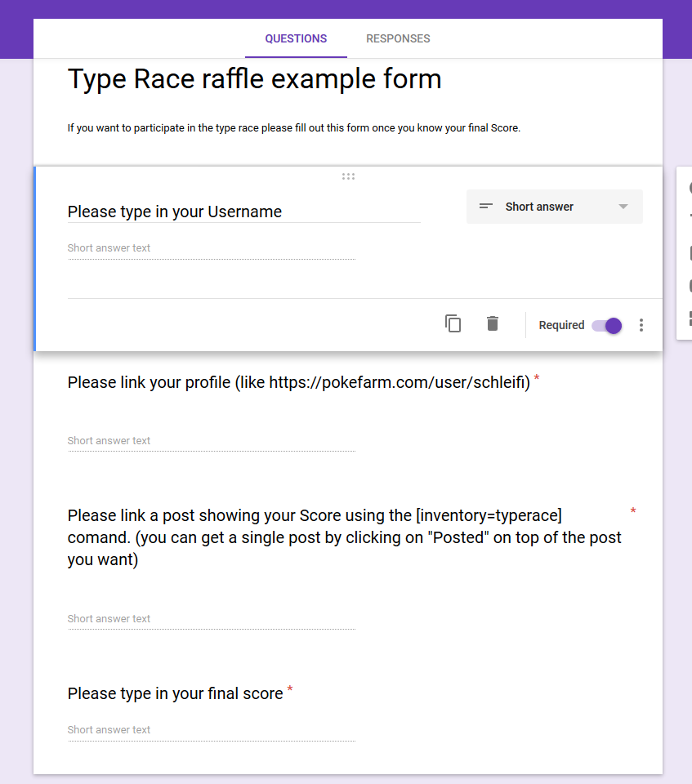Duplicate the Username question
Screen dimensions: 692x784
[453, 324]
